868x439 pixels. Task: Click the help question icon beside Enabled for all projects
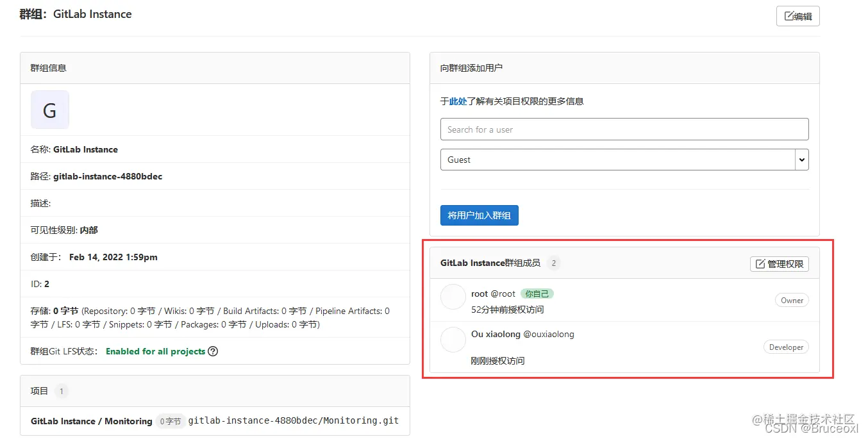click(x=213, y=351)
